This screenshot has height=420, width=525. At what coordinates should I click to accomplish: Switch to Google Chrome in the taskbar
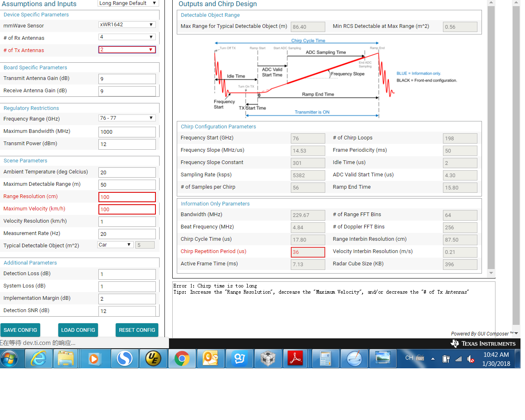[x=182, y=359]
